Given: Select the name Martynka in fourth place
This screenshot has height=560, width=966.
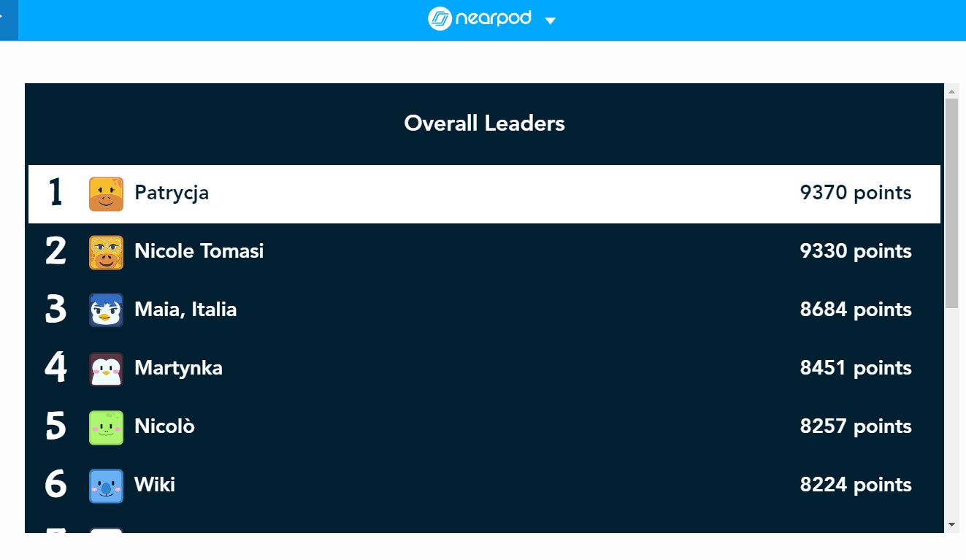Looking at the screenshot, I should coord(178,368).
